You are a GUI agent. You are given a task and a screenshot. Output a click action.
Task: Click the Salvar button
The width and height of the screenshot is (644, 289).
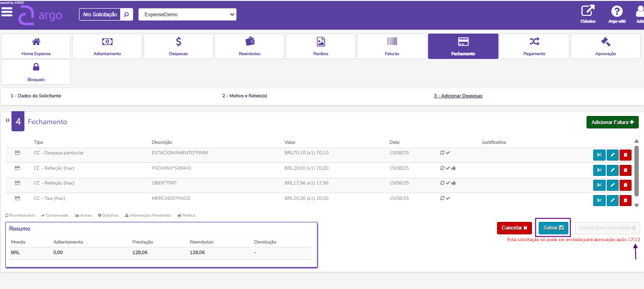click(553, 228)
